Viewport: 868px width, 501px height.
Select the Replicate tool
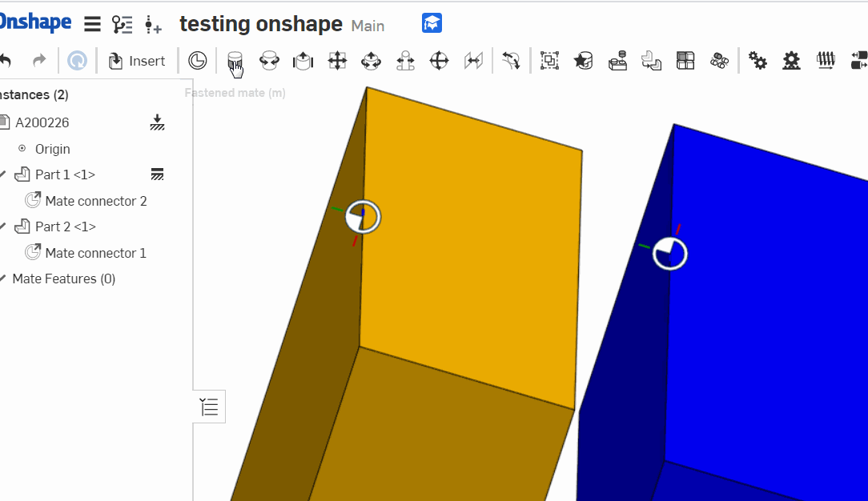click(652, 60)
